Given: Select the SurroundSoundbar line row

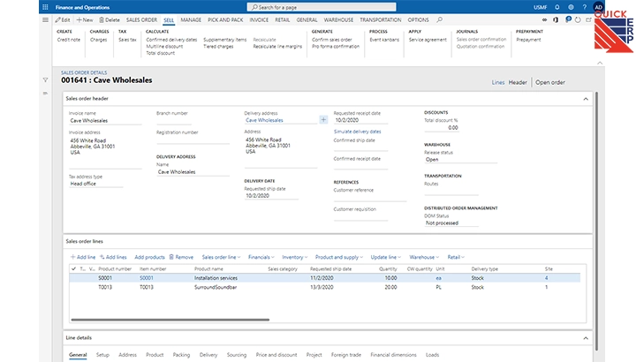Looking at the screenshot, I should (324, 287).
